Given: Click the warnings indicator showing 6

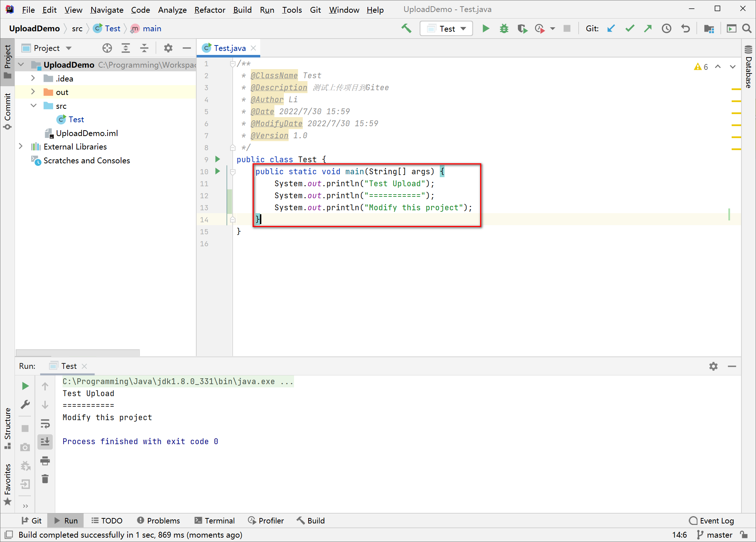Looking at the screenshot, I should 701,67.
